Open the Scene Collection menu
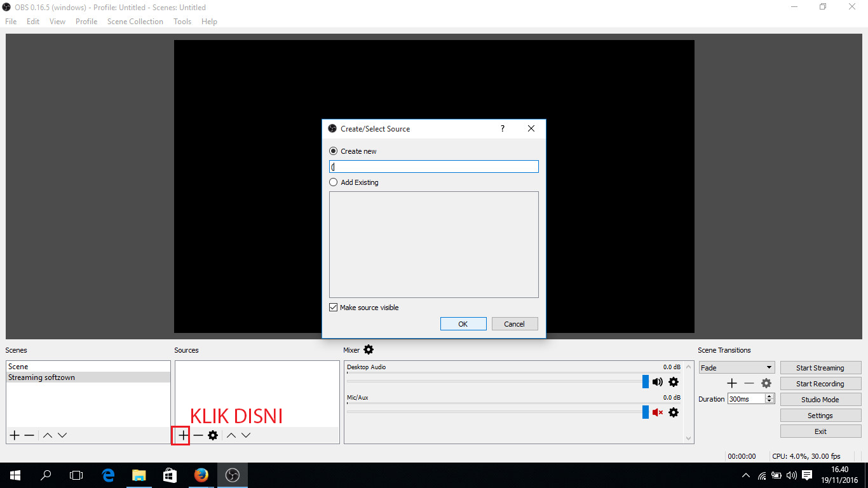This screenshot has width=868, height=488. click(x=135, y=21)
